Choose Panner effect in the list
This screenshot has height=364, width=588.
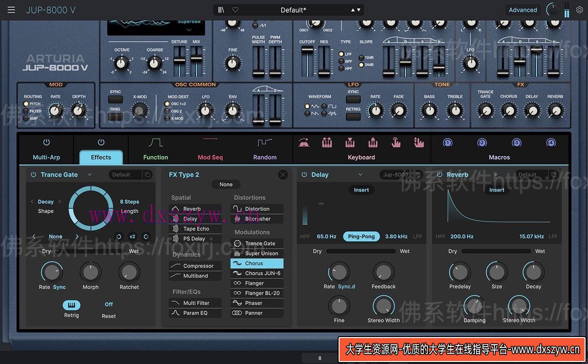257,313
